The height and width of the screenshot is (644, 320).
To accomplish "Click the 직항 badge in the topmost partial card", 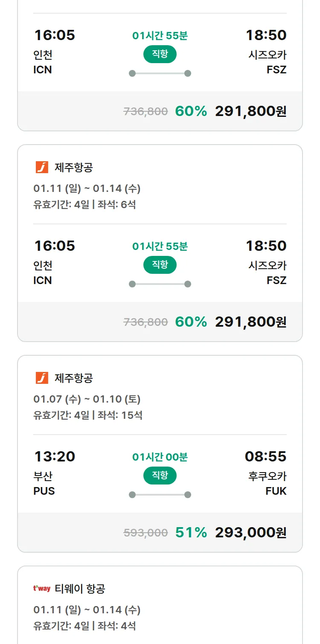I will [160, 54].
